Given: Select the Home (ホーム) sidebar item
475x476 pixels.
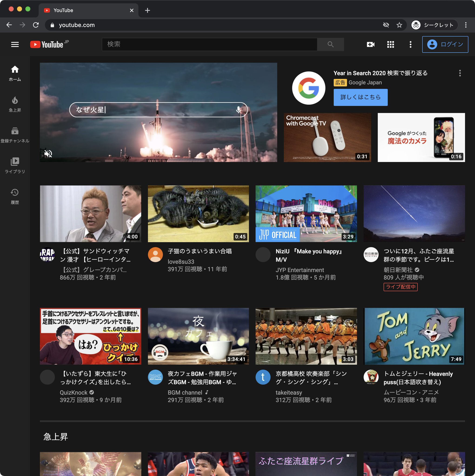Looking at the screenshot, I should click(15, 73).
